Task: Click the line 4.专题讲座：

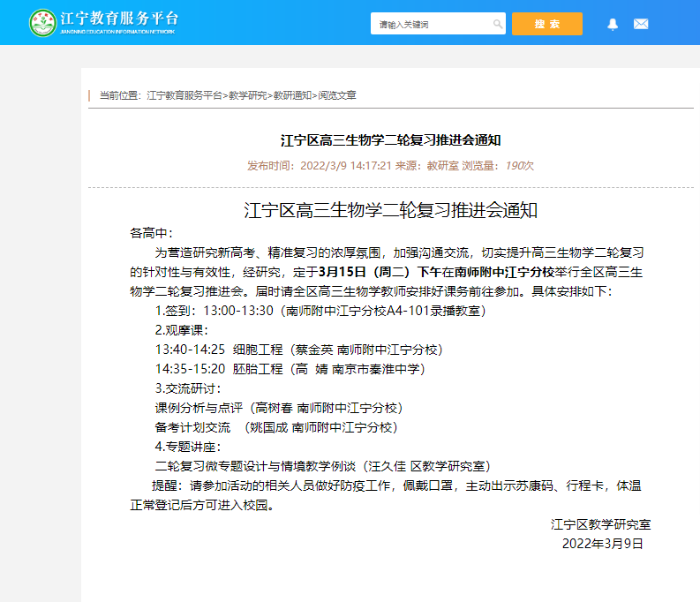Action: point(187,447)
